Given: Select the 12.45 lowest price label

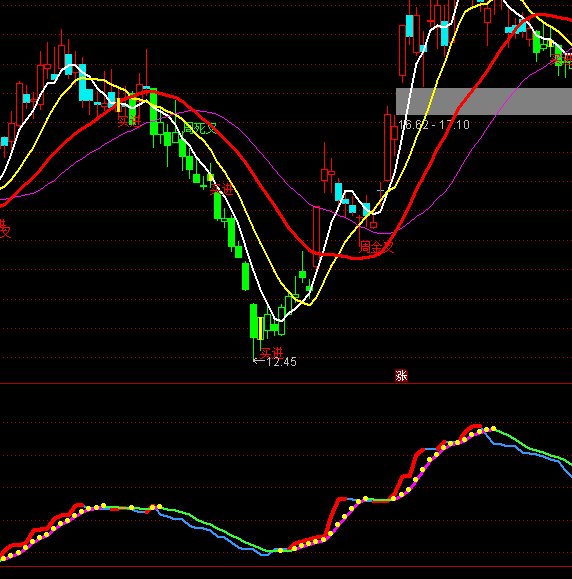Looking at the screenshot, I should 274,362.
